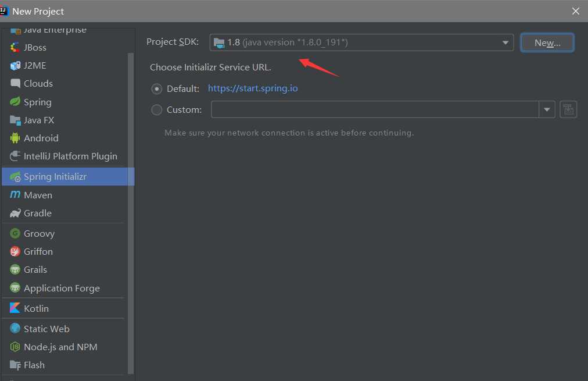Click the icon button beside Custom URL field
588x381 pixels.
pyautogui.click(x=568, y=109)
